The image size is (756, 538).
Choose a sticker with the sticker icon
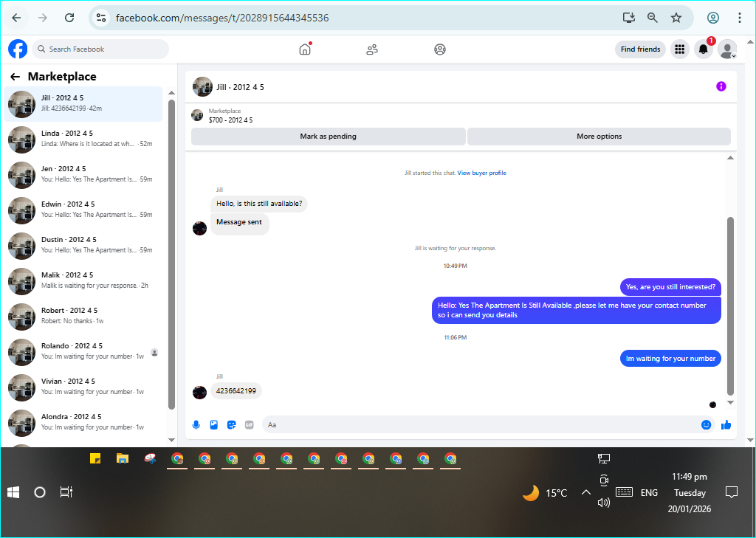tap(231, 424)
